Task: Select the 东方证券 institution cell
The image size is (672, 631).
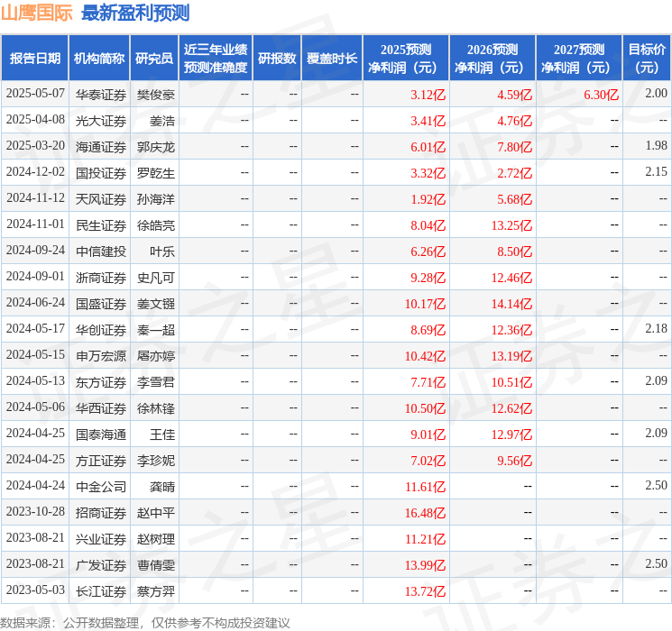Action: click(101, 382)
